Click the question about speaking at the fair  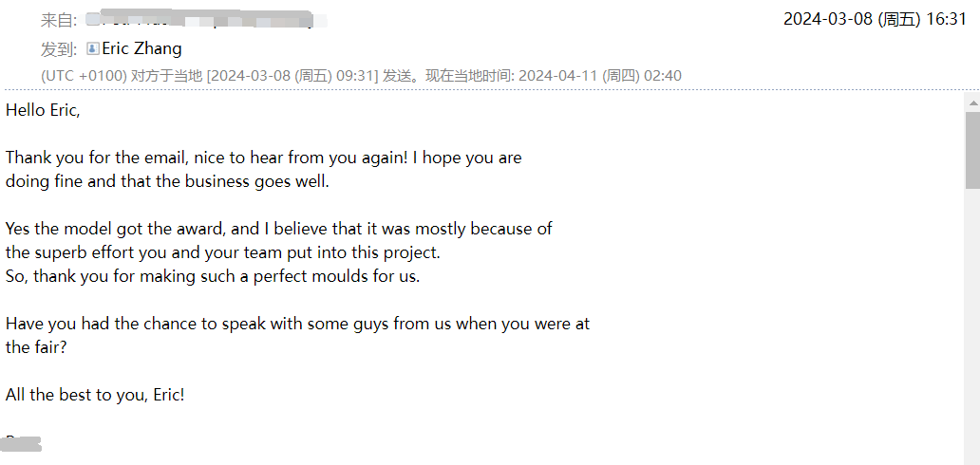297,335
